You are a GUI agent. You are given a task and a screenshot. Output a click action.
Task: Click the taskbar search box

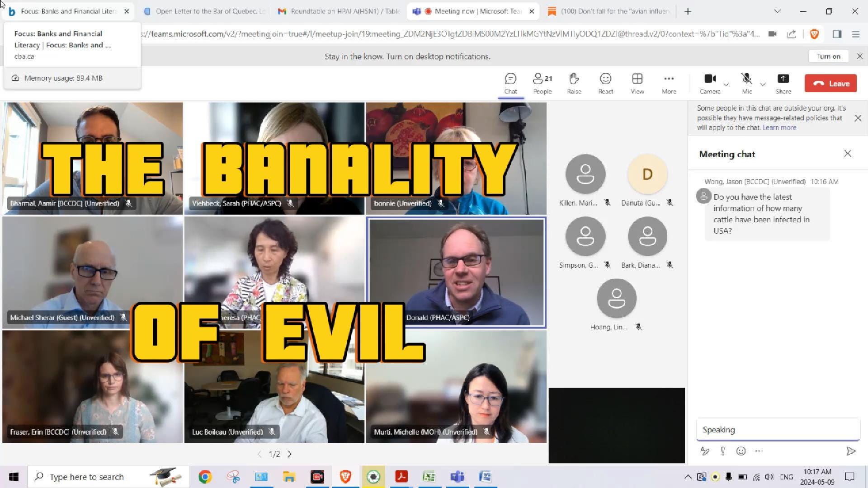tap(108, 477)
